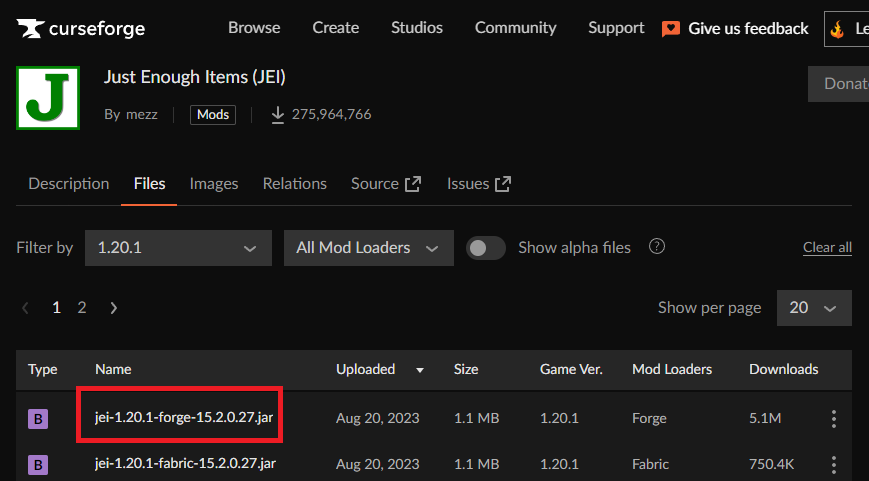Click the Just Enough Items mod thumbnail

coord(47,97)
